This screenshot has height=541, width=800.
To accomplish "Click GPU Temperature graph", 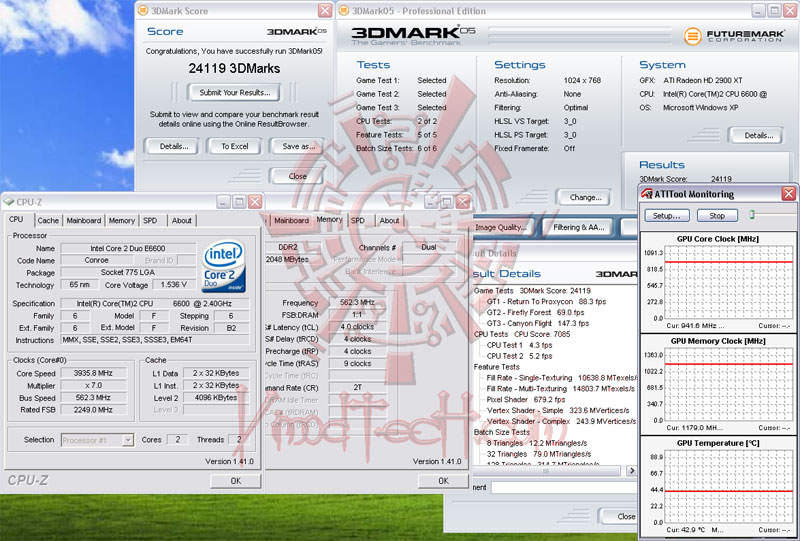I will [729, 486].
